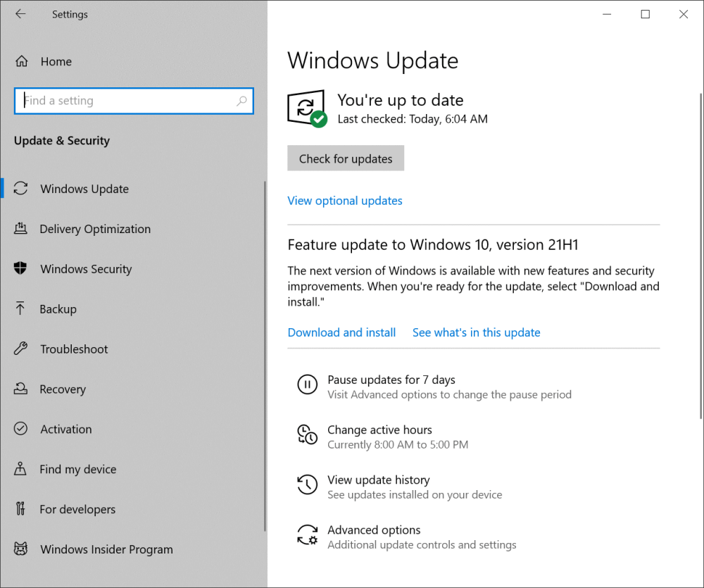Open View update history
This screenshot has width=704, height=588.
click(x=379, y=480)
